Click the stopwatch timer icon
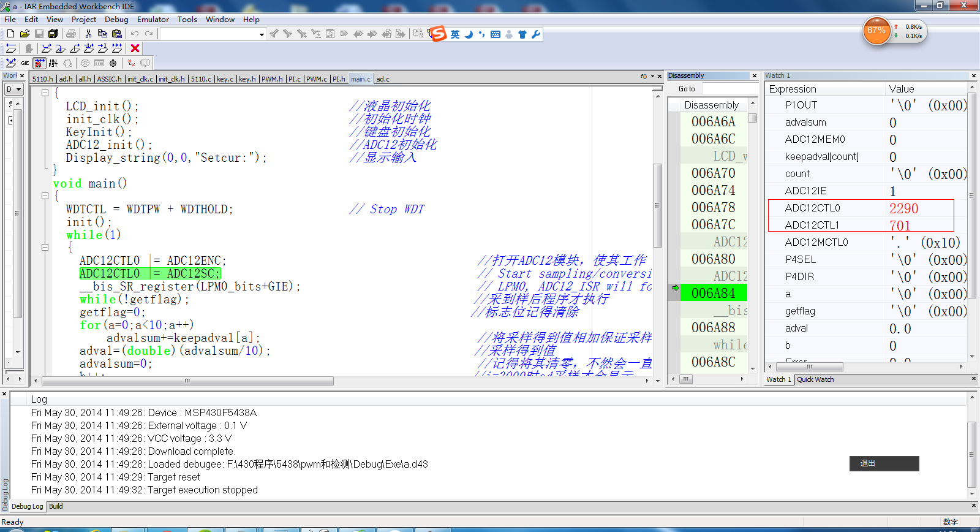The image size is (980, 532). point(113,63)
